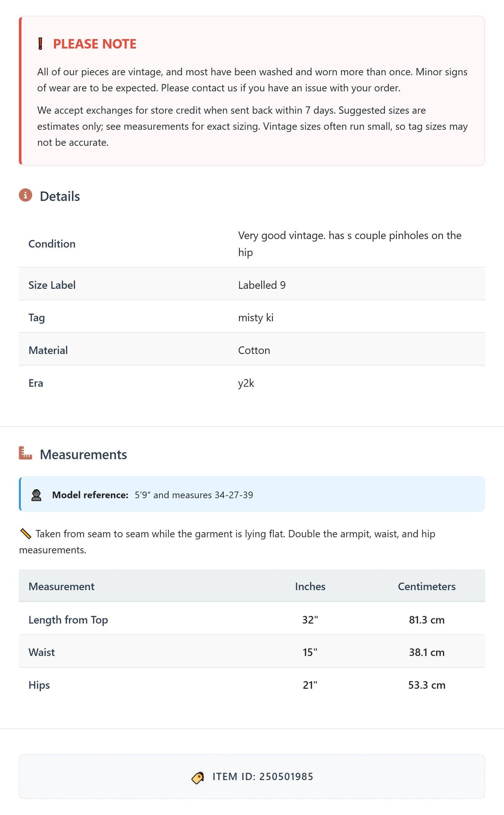Click the Length from Top row label
Viewport: 504px width, 815px height.
pos(68,620)
